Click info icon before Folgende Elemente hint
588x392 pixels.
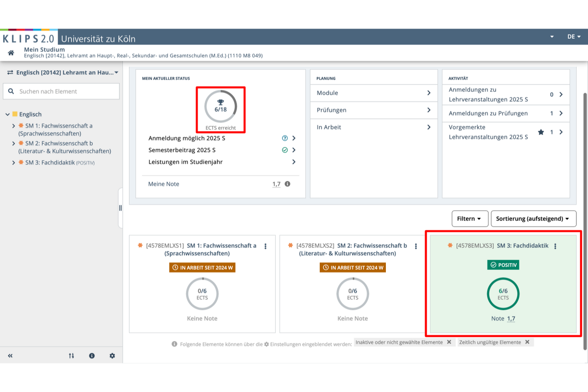coord(175,343)
